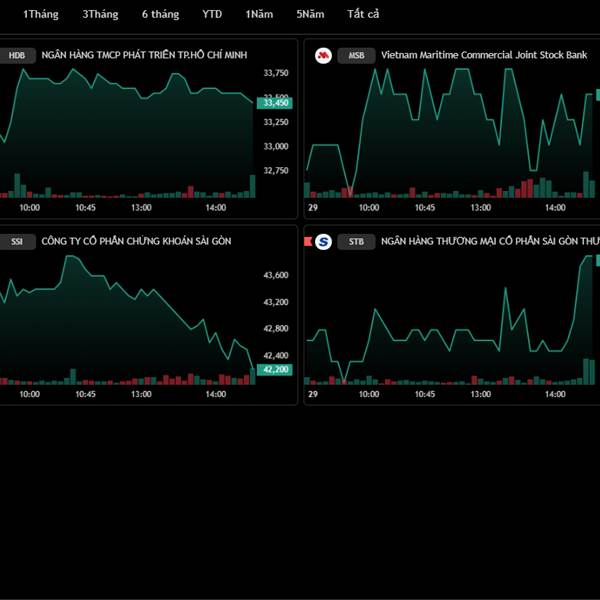This screenshot has height=600, width=600.
Task: Click the HDB price line chart area
Action: pyautogui.click(x=127, y=133)
